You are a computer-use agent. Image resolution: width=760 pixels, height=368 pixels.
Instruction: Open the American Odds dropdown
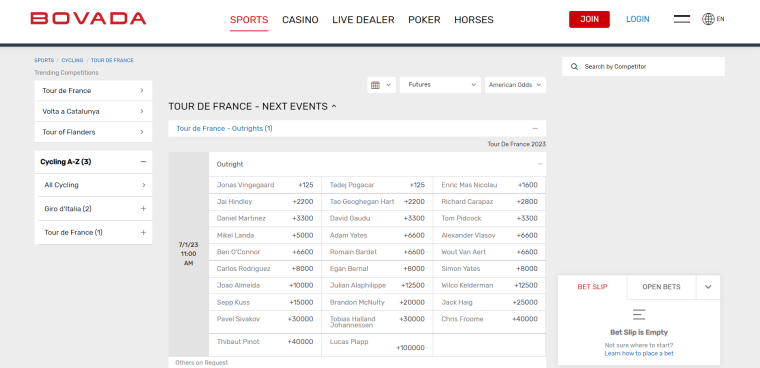click(515, 85)
